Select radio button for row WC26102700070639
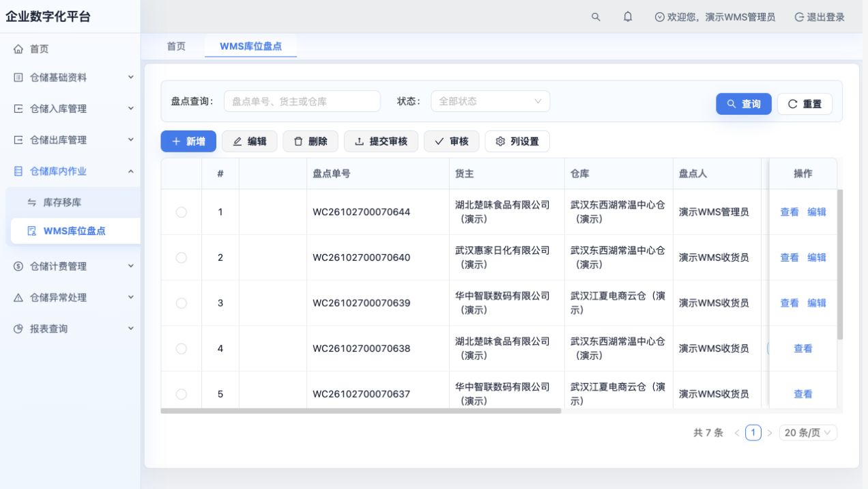 pos(181,303)
